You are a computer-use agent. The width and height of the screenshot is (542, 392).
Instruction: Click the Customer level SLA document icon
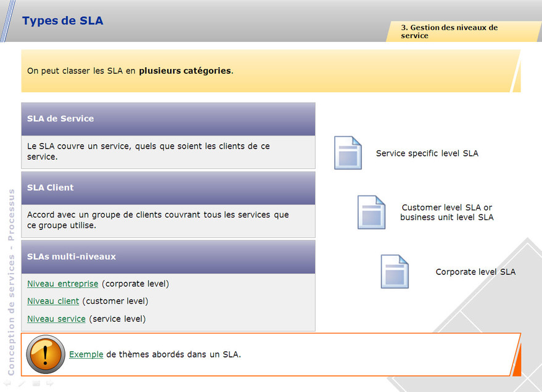point(371,212)
